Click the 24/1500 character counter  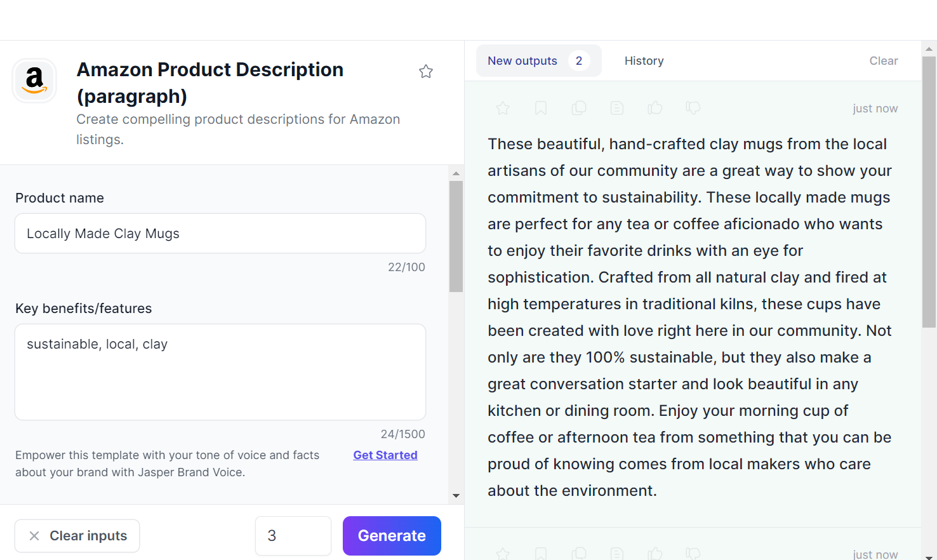coord(403,434)
